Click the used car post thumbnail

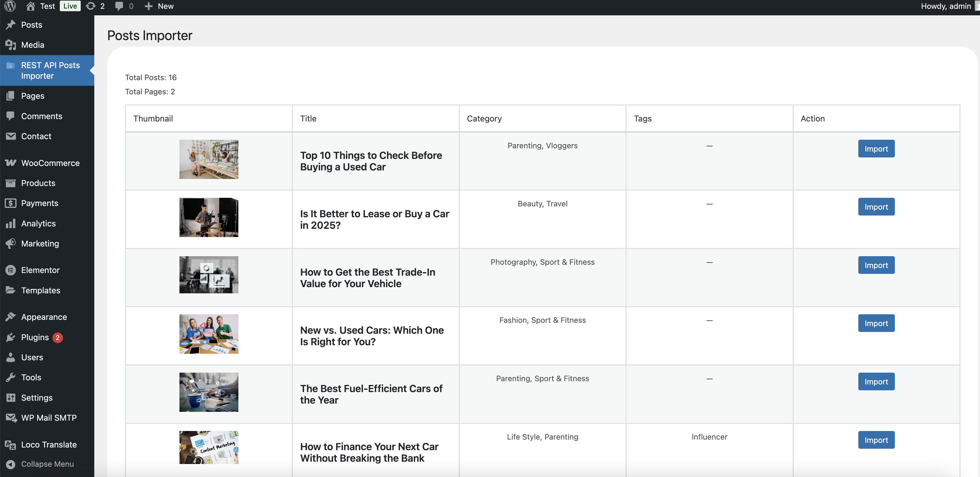[x=209, y=159]
